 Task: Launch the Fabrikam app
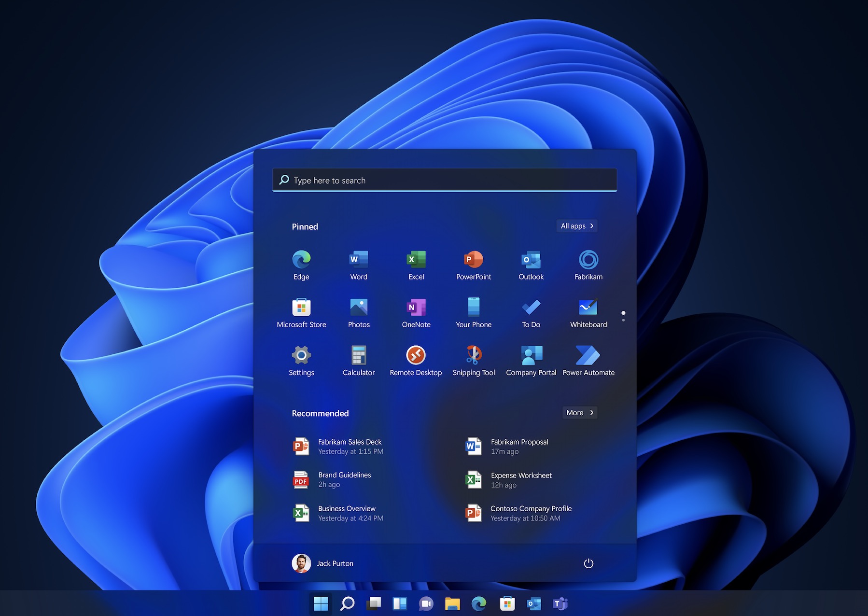(x=588, y=265)
